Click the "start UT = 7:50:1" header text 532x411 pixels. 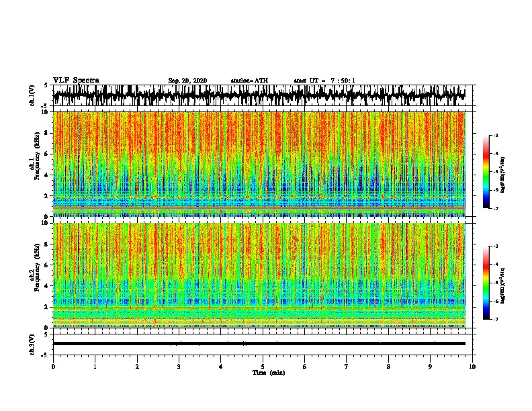pos(324,81)
